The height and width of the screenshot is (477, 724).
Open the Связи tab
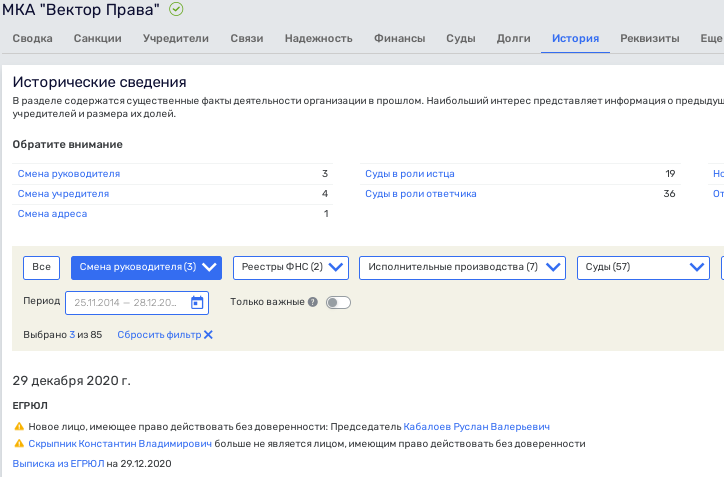(247, 38)
